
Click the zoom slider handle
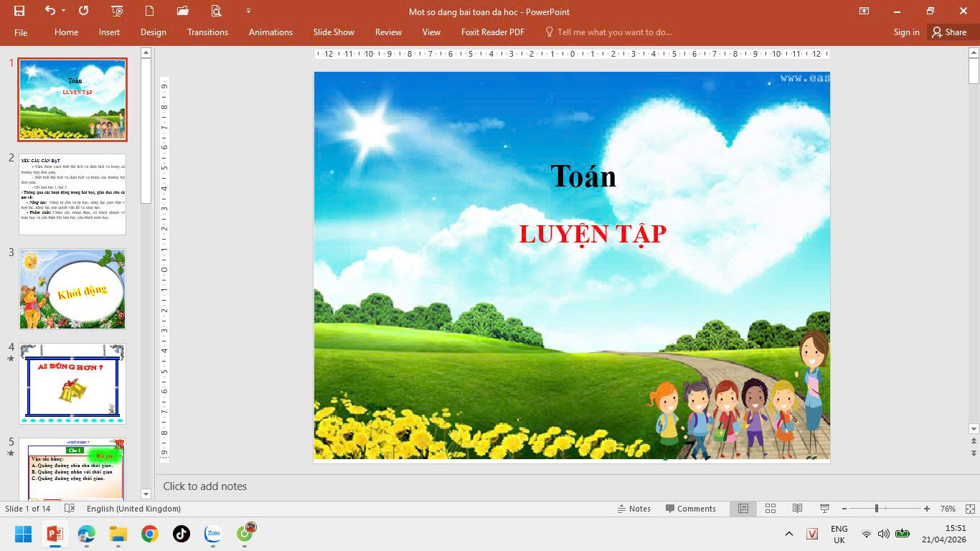coord(876,509)
